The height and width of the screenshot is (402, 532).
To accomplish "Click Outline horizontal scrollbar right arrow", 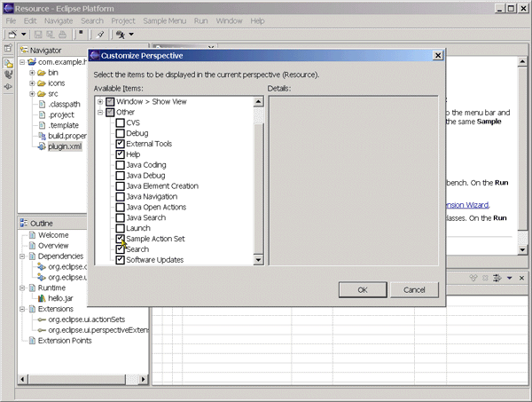I will [144, 379].
